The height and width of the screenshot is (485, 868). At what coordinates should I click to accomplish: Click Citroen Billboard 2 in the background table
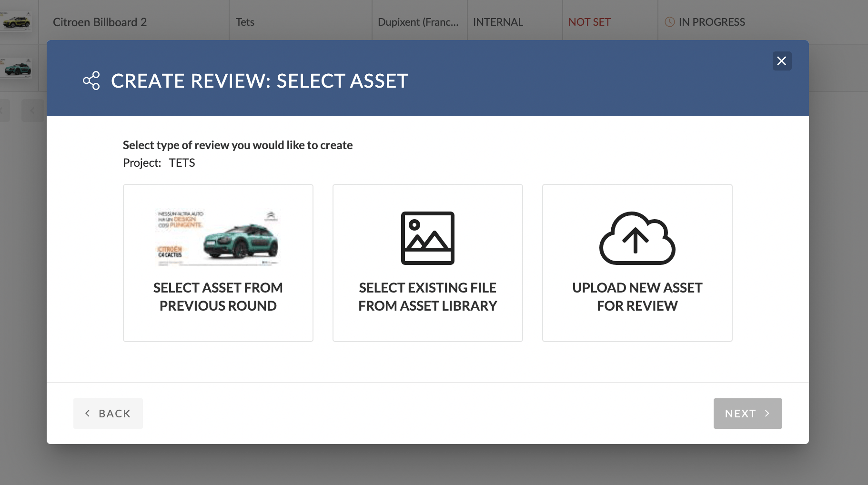(100, 22)
